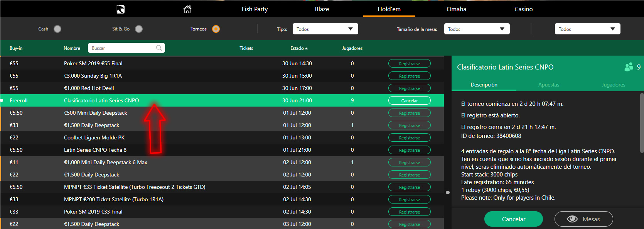Click the poker client logo icon
The width and height of the screenshot is (644, 229).
(120, 9)
